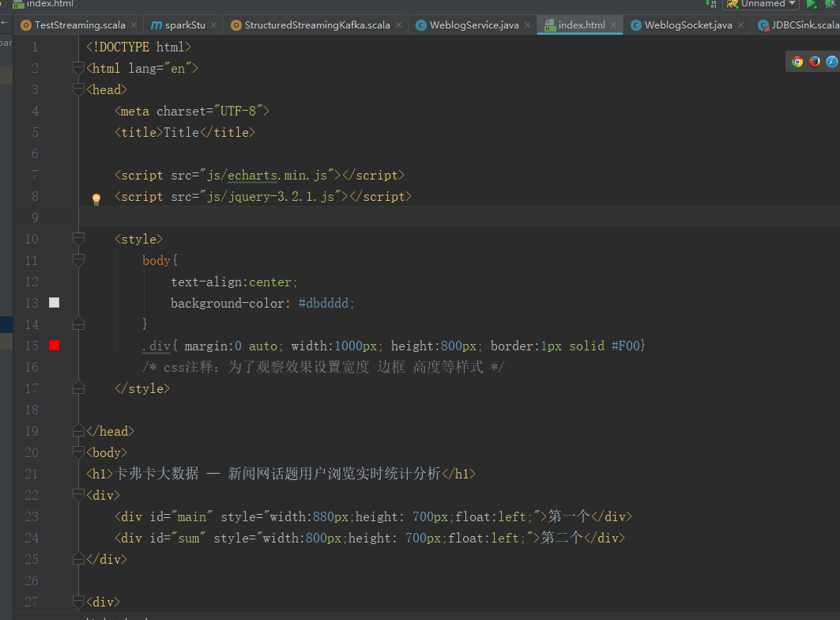840x620 pixels.
Task: Place cursor on empty line 9
Action: point(461,217)
